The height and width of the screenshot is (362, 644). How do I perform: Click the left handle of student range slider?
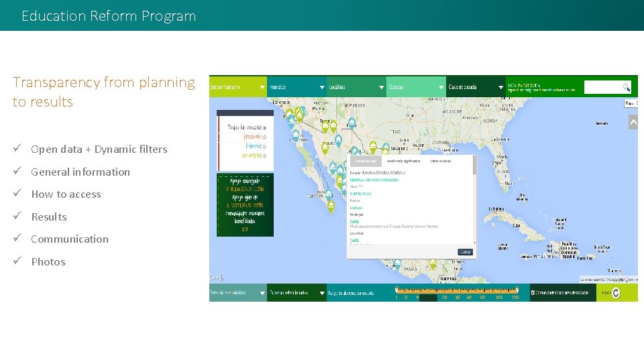tap(396, 290)
